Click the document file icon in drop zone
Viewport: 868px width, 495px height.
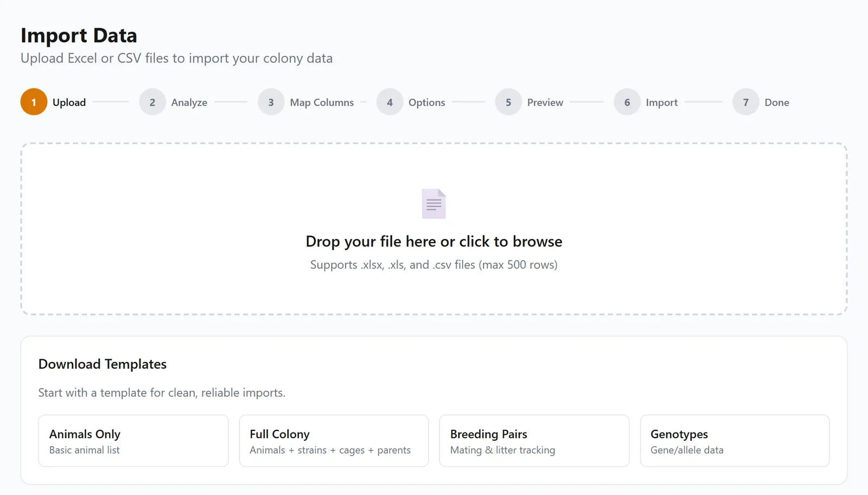click(x=434, y=204)
